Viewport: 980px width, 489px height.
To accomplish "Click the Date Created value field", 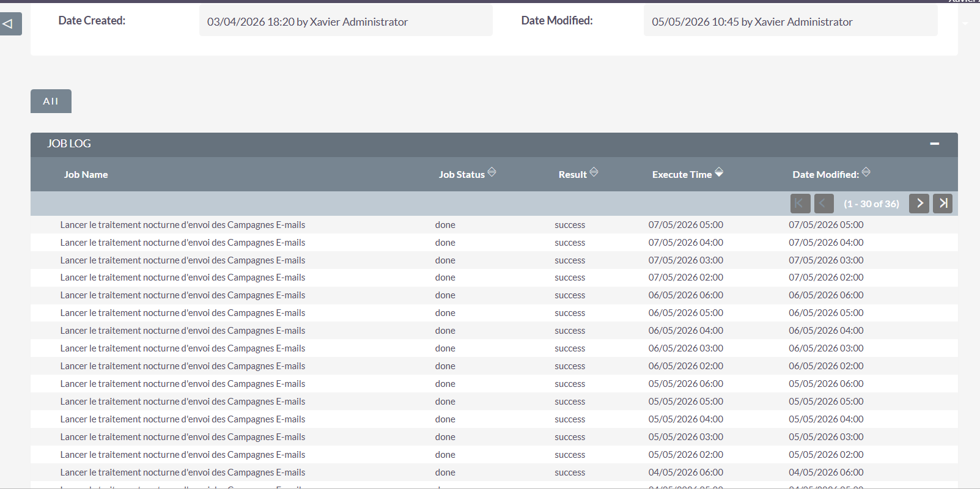I will coord(345,21).
